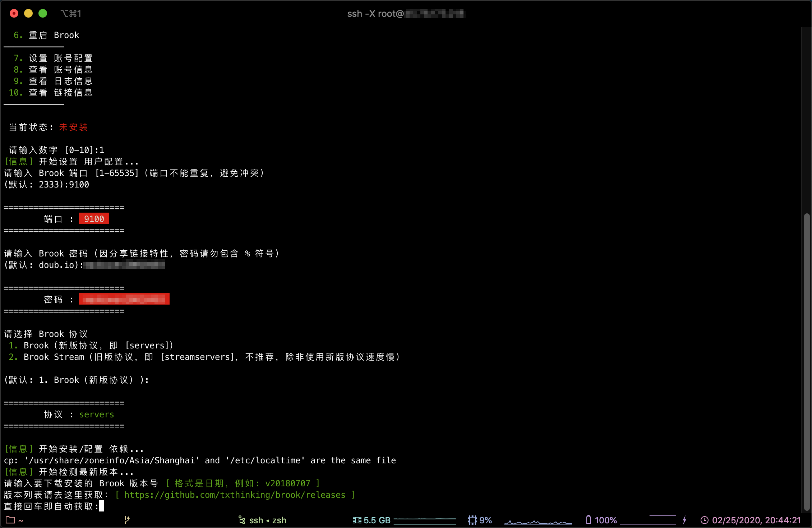Open the GitHub brook releases URL

pyautogui.click(x=235, y=495)
